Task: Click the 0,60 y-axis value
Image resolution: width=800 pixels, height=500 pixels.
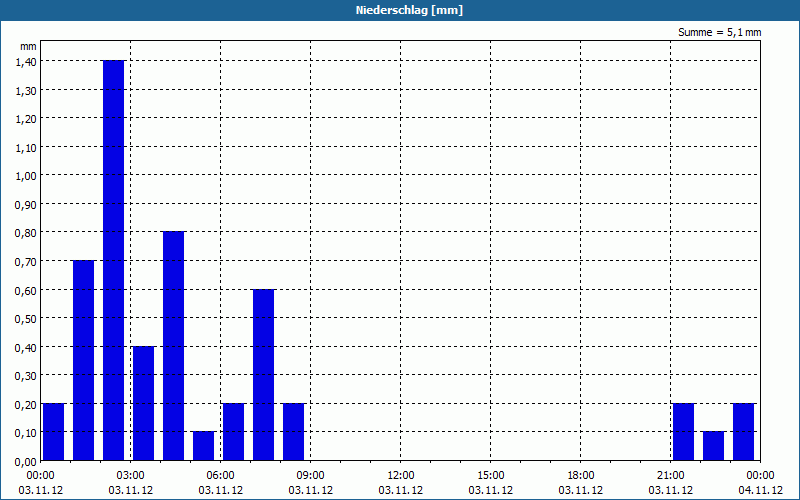Action: point(26,290)
